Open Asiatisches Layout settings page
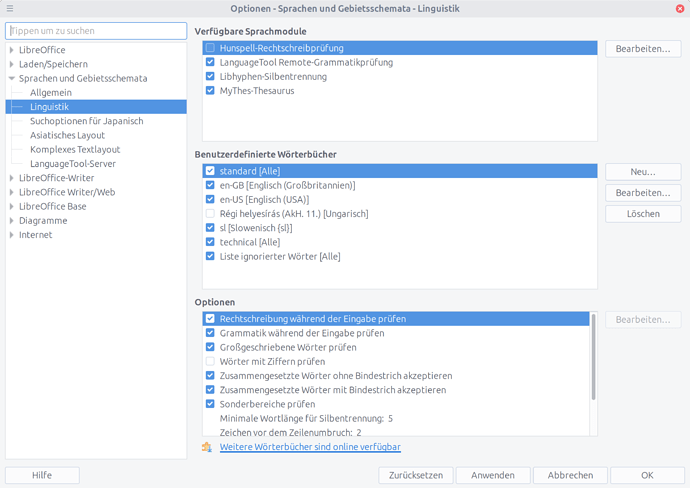Image resolution: width=690 pixels, height=488 pixels. [x=67, y=135]
